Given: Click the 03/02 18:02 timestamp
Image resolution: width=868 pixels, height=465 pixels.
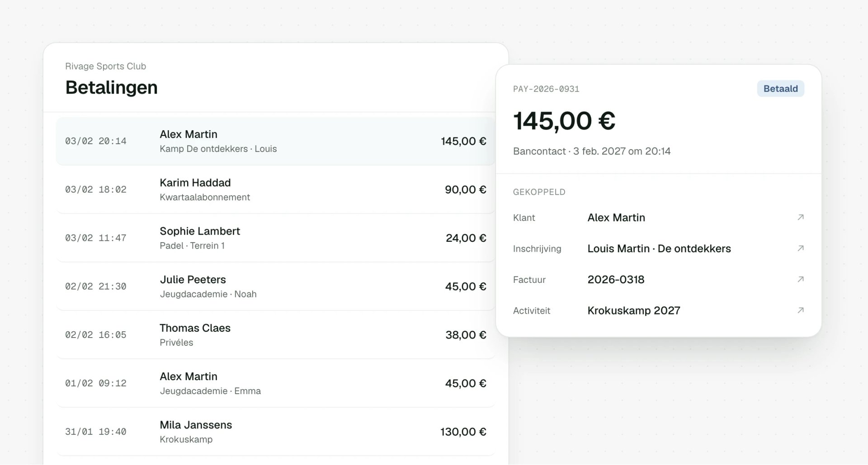Looking at the screenshot, I should point(96,189).
